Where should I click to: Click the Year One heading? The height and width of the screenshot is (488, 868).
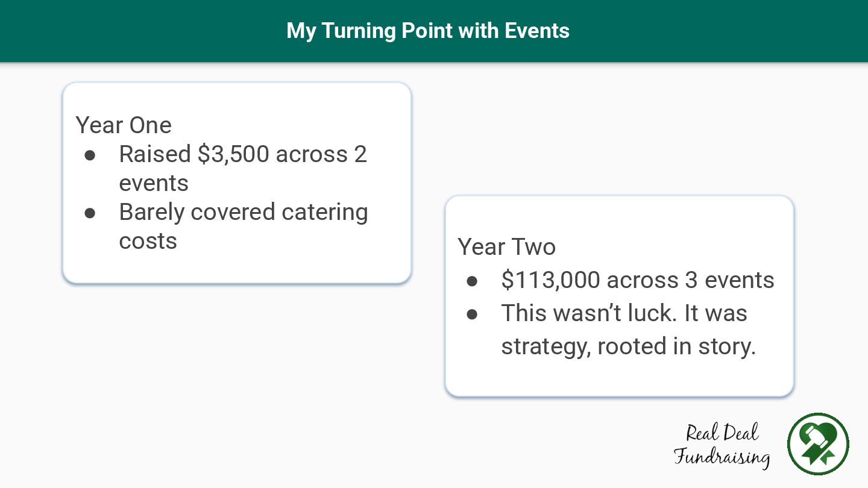tap(124, 125)
